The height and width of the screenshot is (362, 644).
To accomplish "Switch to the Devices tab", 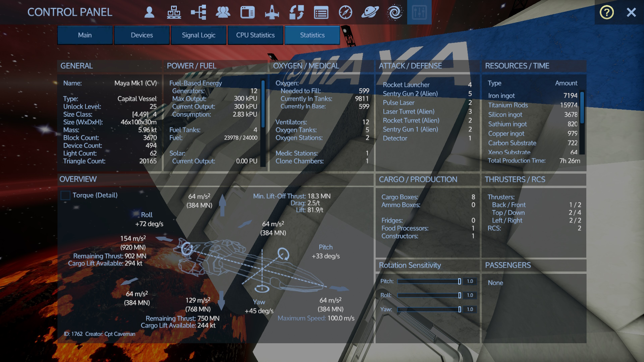I will click(x=142, y=35).
